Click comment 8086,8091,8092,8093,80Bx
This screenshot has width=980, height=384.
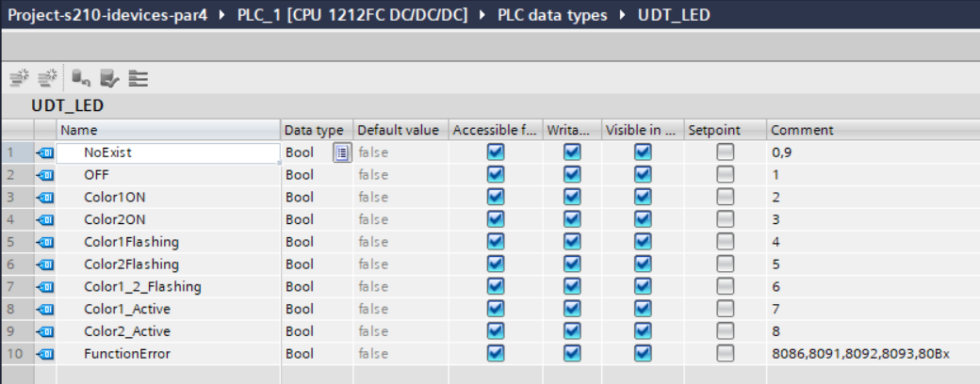click(860, 354)
